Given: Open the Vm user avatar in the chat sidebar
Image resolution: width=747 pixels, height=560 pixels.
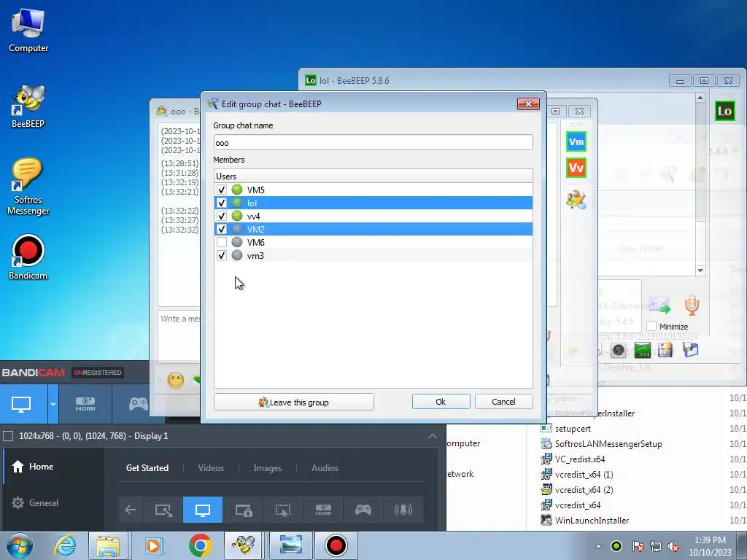Looking at the screenshot, I should coord(576,142).
